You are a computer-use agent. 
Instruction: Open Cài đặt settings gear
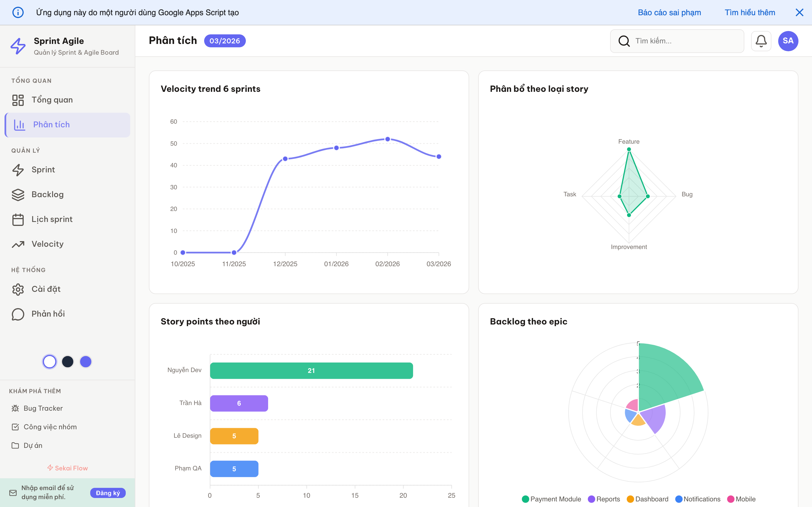coord(18,289)
